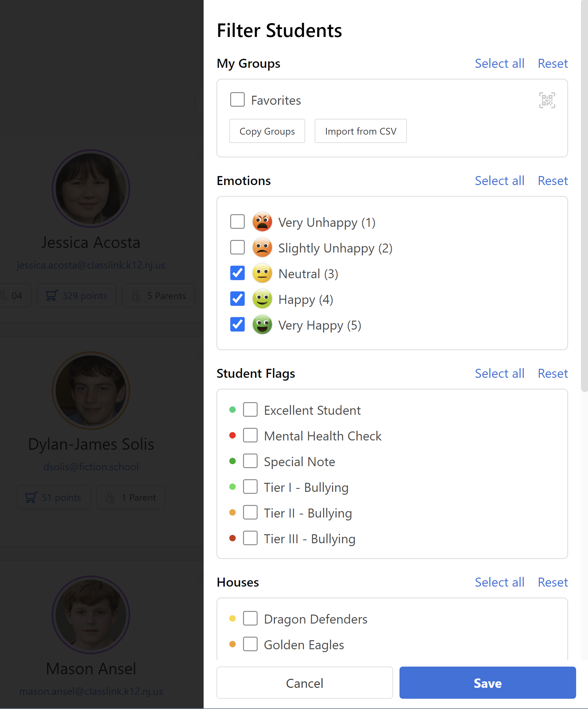The width and height of the screenshot is (588, 709).
Task: Enable the Mental Health Check flag checkbox
Action: coord(250,436)
